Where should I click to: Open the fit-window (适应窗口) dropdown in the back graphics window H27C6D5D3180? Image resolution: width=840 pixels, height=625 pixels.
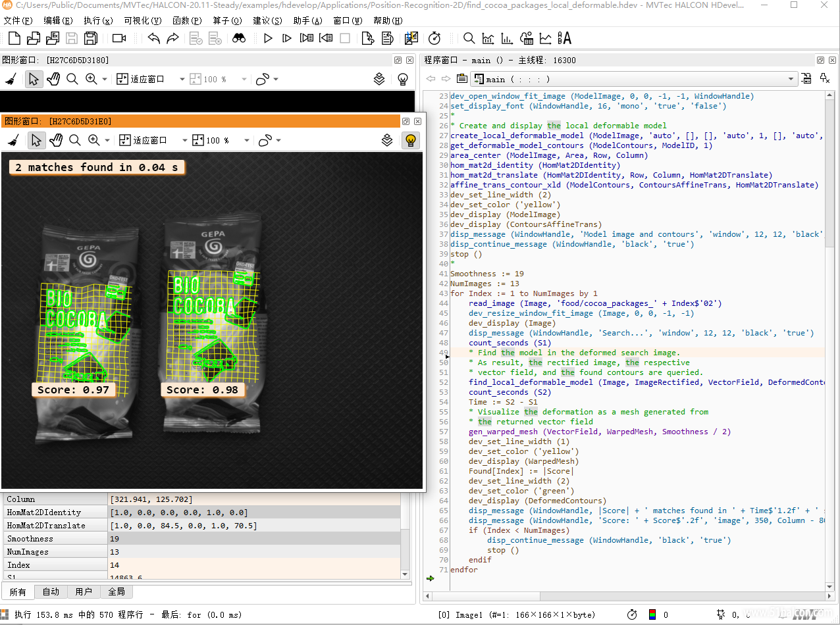[x=182, y=80]
